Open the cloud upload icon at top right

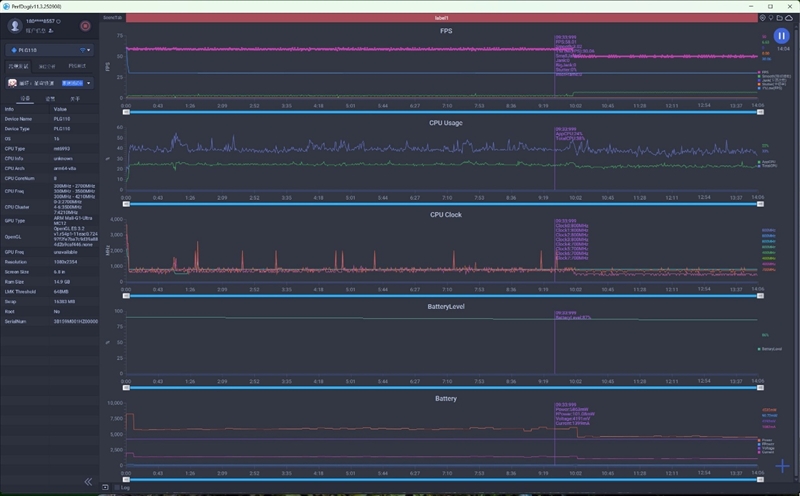[788, 17]
